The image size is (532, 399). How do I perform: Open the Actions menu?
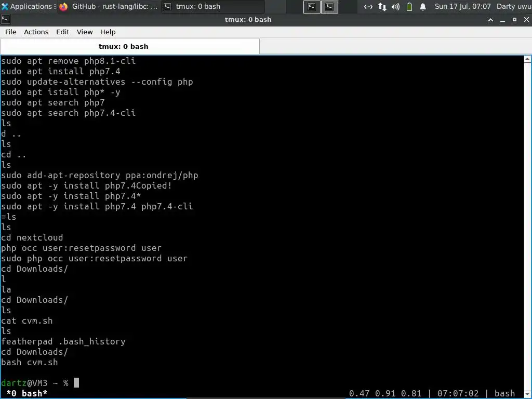click(36, 32)
